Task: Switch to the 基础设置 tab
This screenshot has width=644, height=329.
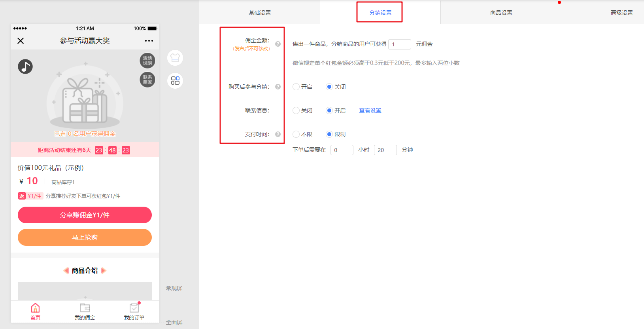Action: [260, 13]
